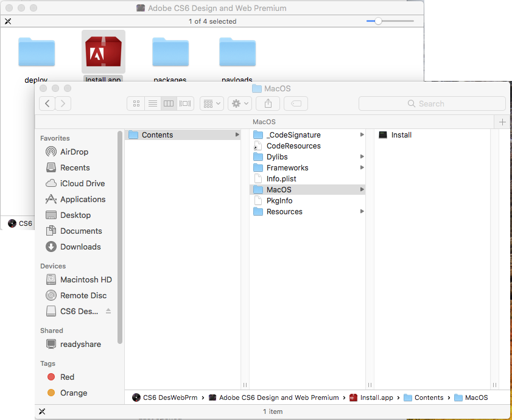Viewport: 512px width, 420px height.
Task: Switch Finder to icon view
Action: pos(136,103)
